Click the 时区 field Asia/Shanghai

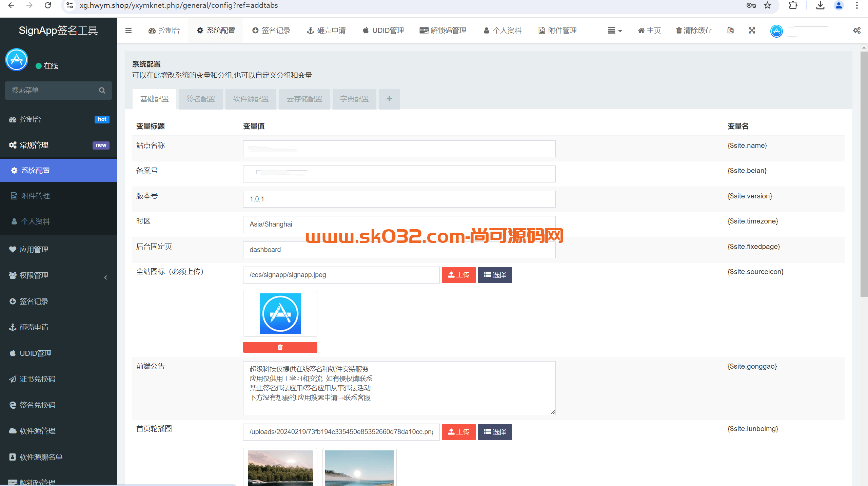(399, 224)
